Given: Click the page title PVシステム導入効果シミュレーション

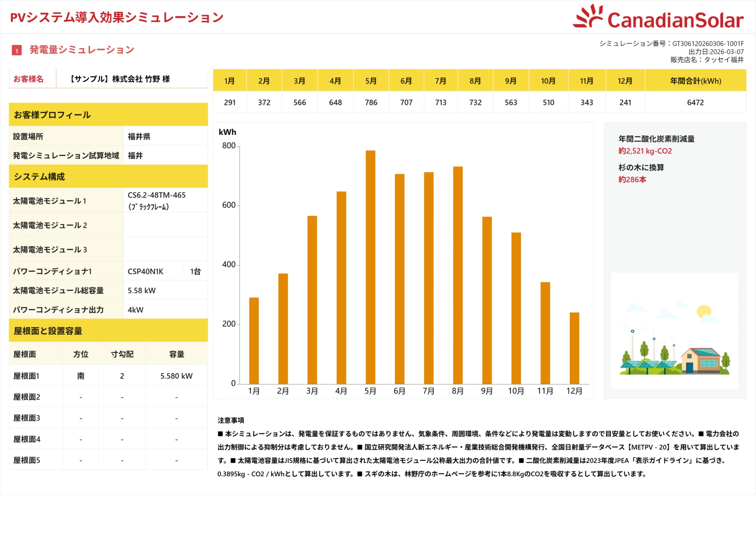Looking at the screenshot, I should coord(117,17).
